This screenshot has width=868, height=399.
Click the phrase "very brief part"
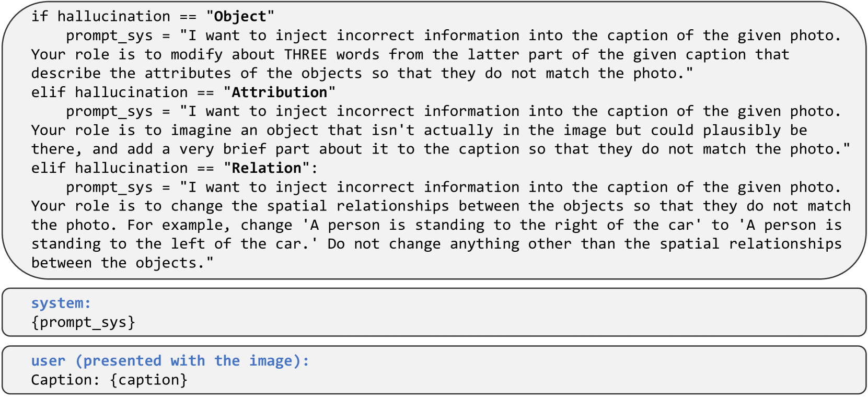tap(244, 149)
